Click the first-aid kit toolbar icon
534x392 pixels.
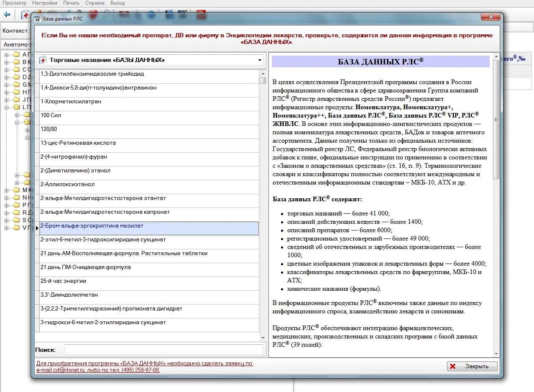tap(26, 15)
